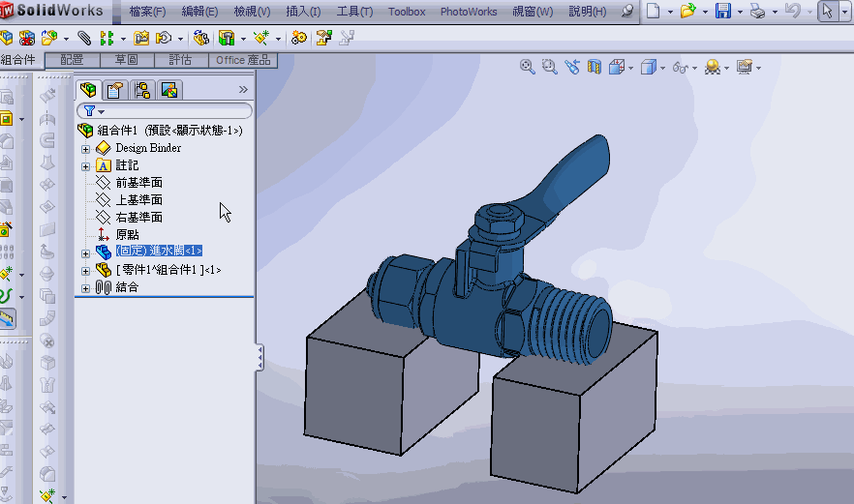Image resolution: width=854 pixels, height=504 pixels.
Task: Click the View Orientation cube icon
Action: [x=617, y=67]
